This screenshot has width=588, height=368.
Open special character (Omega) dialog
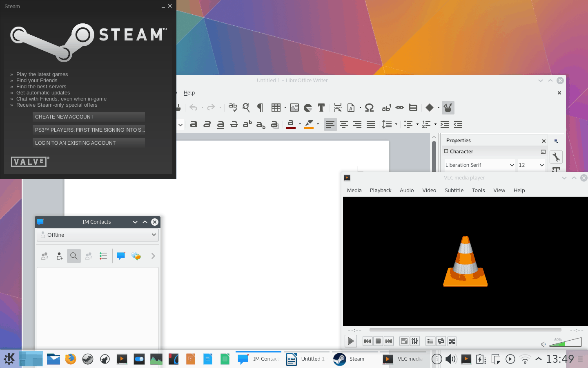pos(369,108)
